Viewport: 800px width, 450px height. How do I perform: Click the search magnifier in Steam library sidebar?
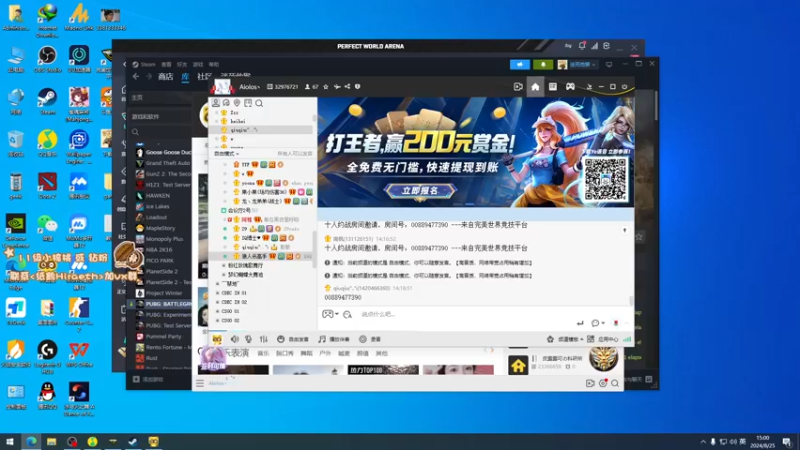pyautogui.click(x=135, y=132)
